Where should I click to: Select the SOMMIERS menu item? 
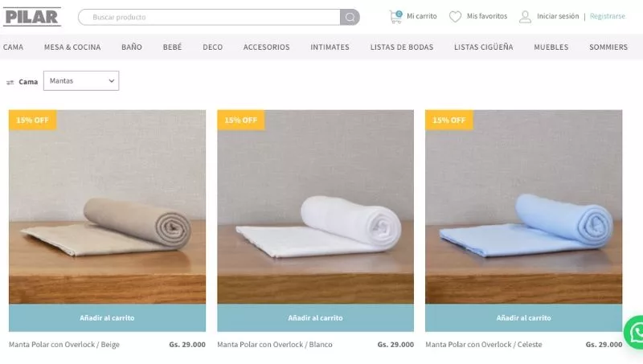(x=608, y=47)
